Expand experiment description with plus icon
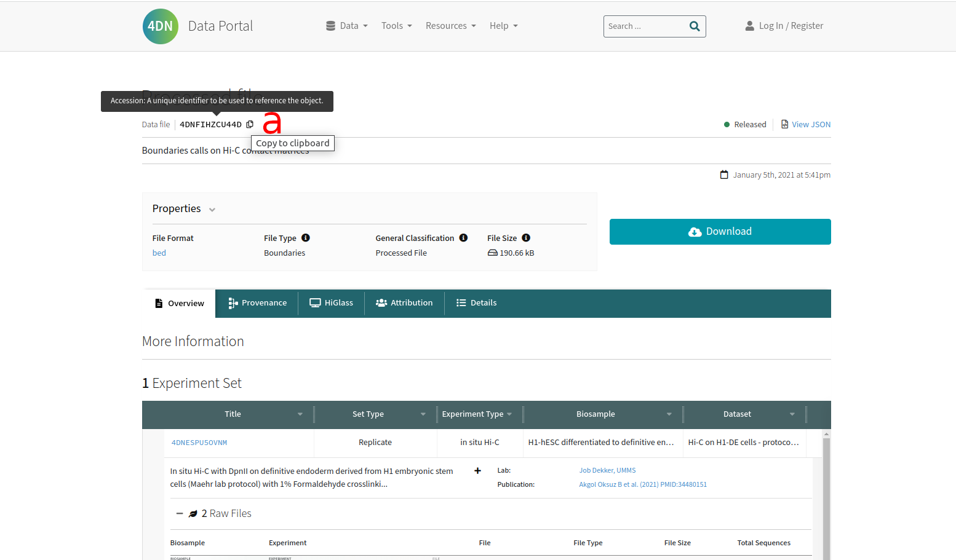 tap(477, 471)
